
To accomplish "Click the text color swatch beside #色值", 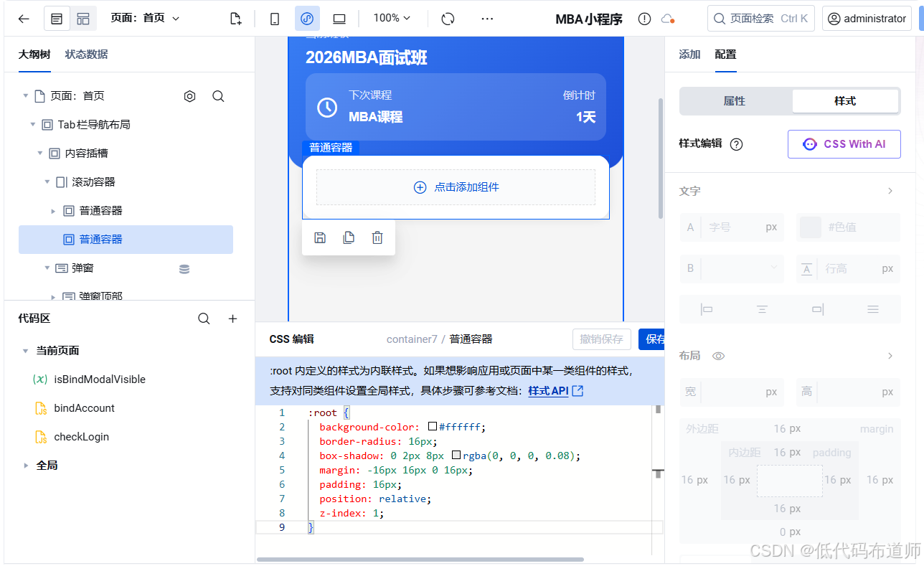I will (810, 227).
